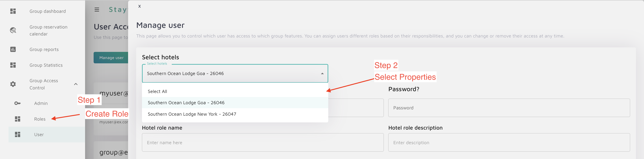Click the Group Statistics icon
The width and height of the screenshot is (644, 159).
[x=13, y=65]
